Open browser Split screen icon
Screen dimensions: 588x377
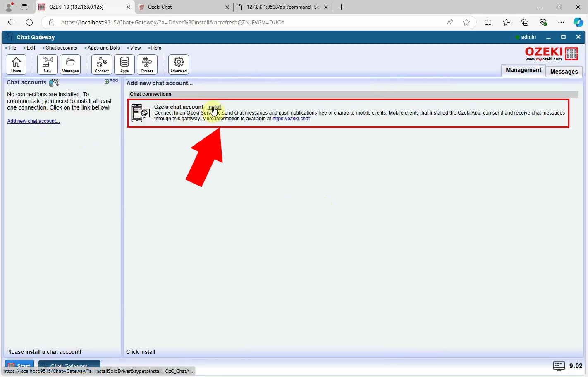click(488, 22)
